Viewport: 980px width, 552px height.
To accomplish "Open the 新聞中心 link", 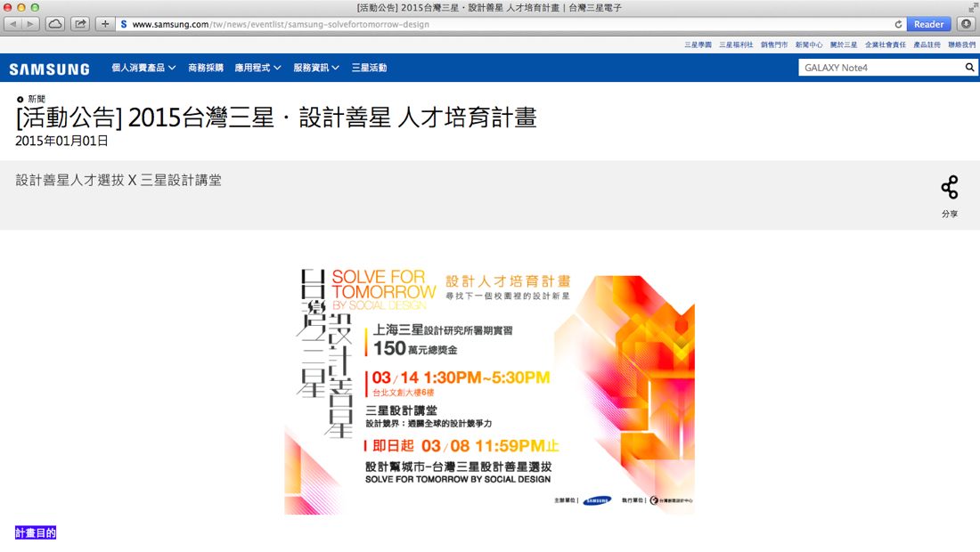I will (809, 45).
